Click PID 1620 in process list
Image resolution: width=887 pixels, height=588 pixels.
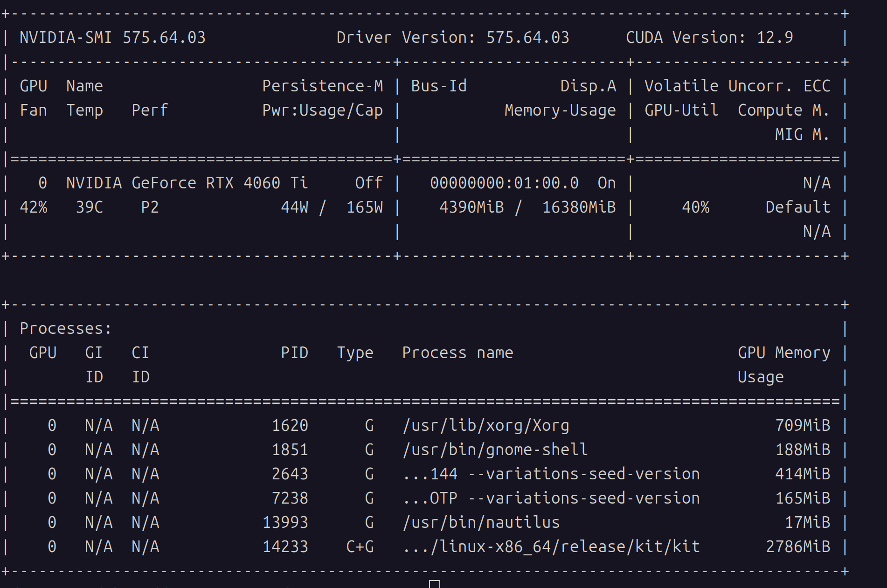pos(290,425)
